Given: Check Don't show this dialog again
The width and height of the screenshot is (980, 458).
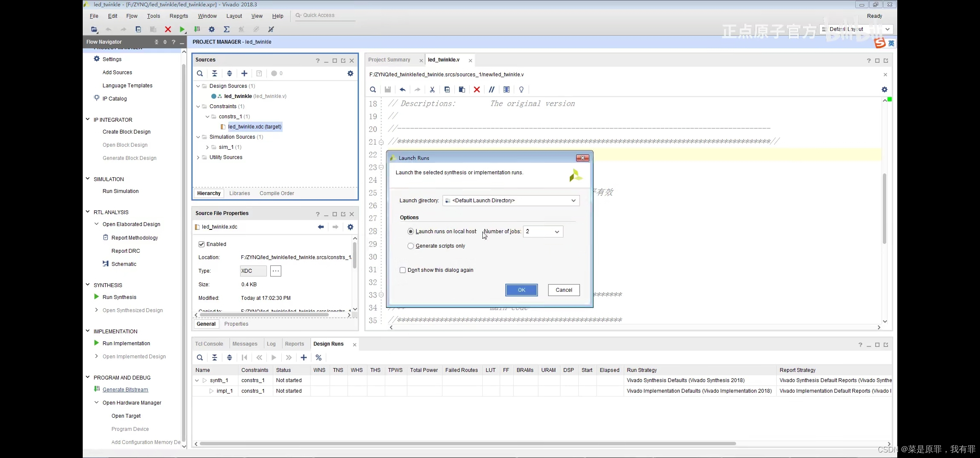Looking at the screenshot, I should click(x=403, y=270).
